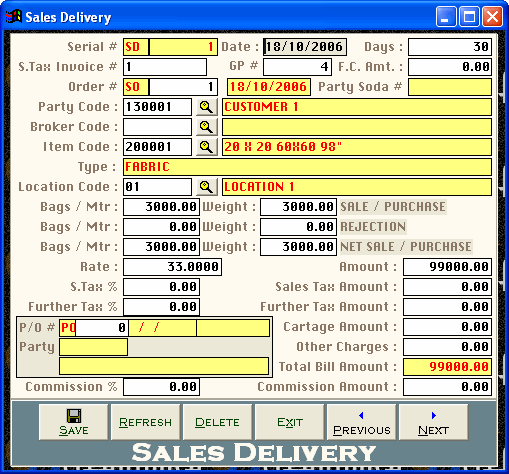Maximize the Sales Delivery window
Viewport: 509px width, 474px height.
point(469,17)
